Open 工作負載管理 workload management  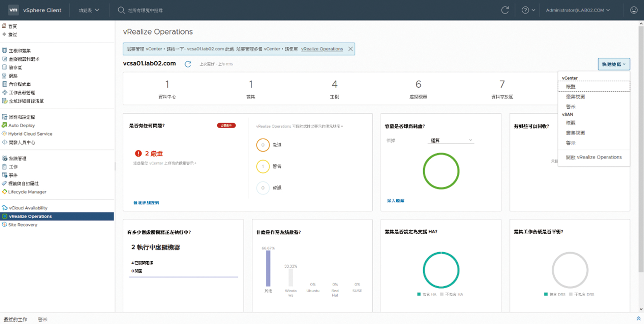19,93
